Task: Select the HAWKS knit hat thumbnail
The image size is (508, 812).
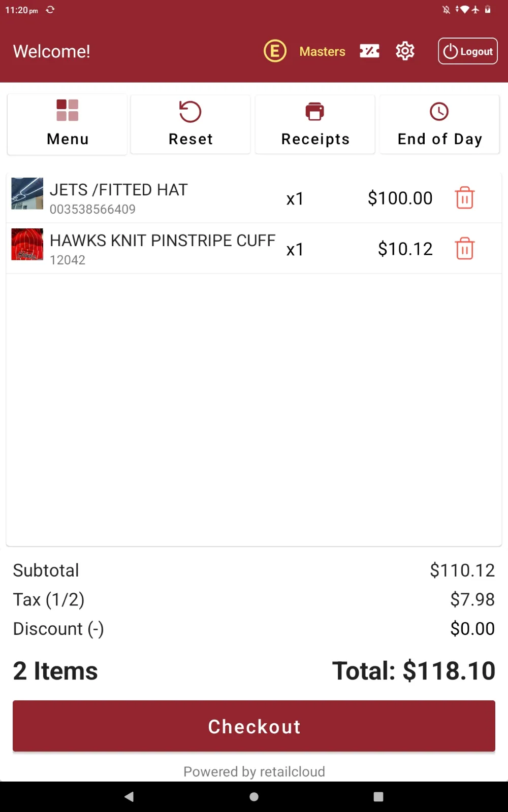Action: click(27, 244)
